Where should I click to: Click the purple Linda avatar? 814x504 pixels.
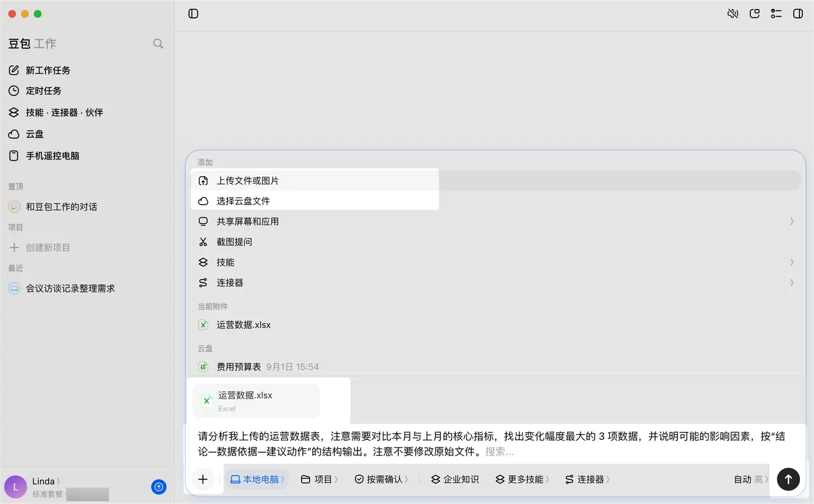click(15, 487)
